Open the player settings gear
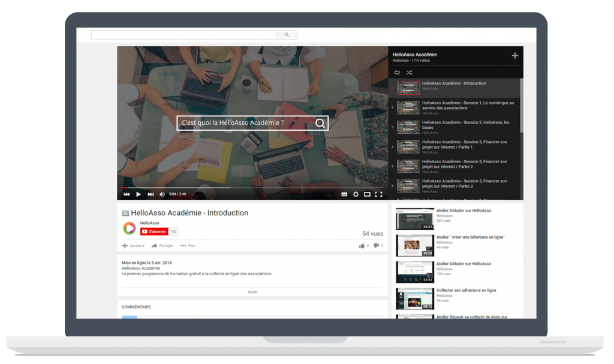The height and width of the screenshot is (364, 614). pyautogui.click(x=356, y=194)
